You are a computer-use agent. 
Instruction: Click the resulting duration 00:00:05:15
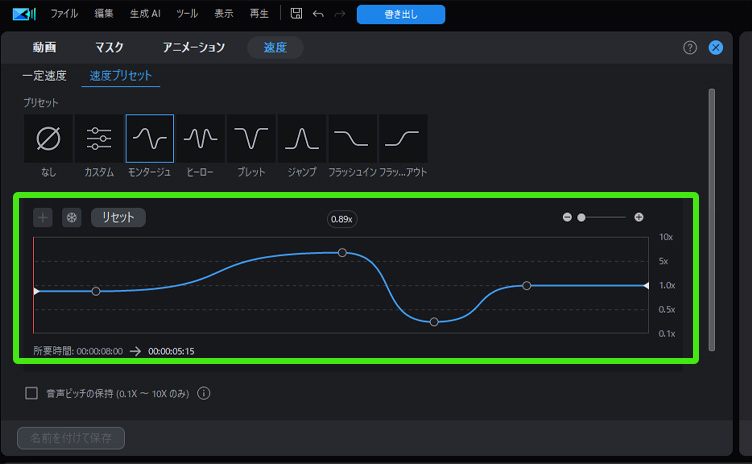pos(171,351)
